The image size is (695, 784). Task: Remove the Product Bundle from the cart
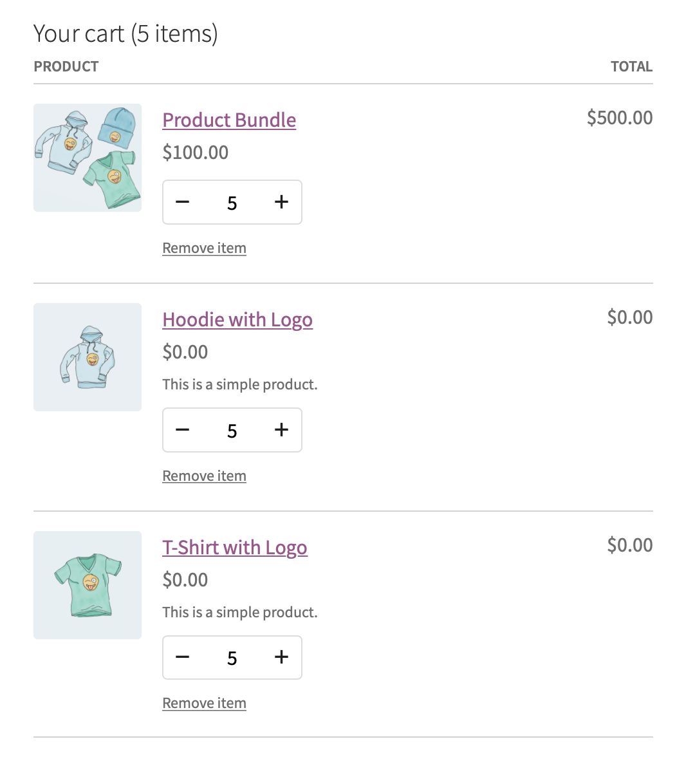point(204,248)
